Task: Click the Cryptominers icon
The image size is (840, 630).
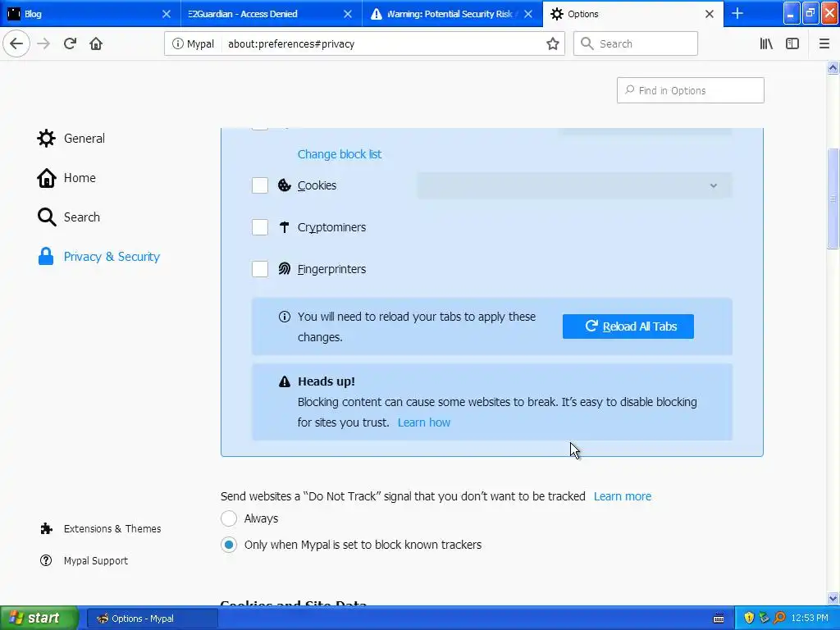Action: (x=285, y=227)
